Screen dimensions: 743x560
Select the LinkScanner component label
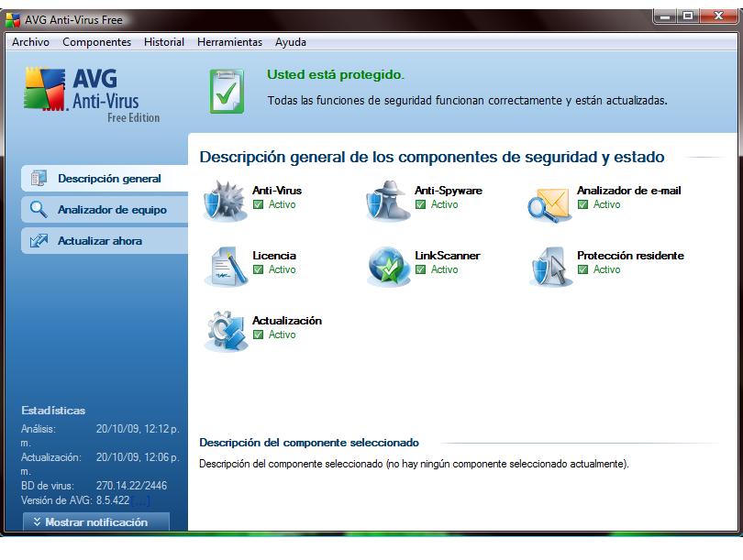pyautogui.click(x=448, y=256)
